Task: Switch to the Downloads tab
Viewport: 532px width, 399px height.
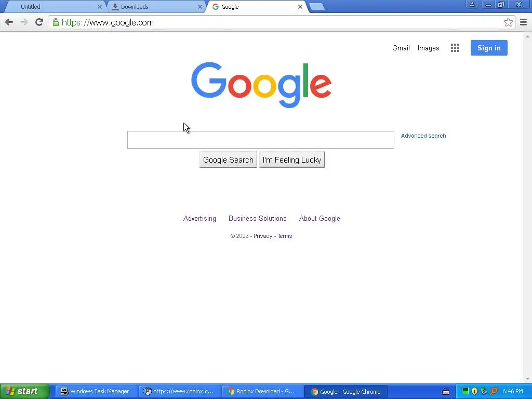Action: [156, 7]
